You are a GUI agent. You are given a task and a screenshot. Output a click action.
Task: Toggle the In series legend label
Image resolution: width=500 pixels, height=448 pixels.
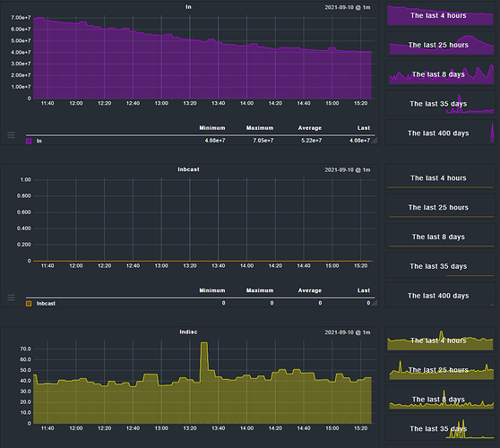click(39, 141)
